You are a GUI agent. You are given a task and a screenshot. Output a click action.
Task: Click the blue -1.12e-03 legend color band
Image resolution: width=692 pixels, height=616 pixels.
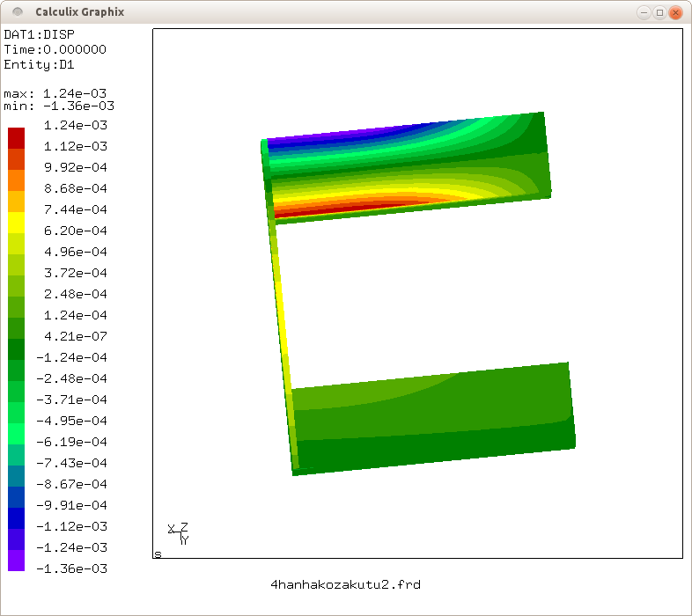17,518
